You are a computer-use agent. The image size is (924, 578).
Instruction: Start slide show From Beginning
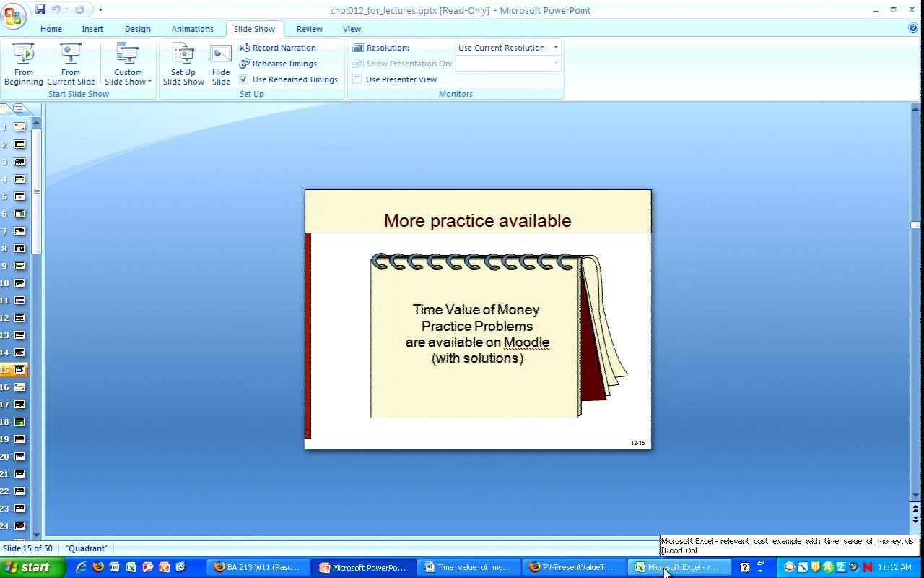(x=24, y=64)
